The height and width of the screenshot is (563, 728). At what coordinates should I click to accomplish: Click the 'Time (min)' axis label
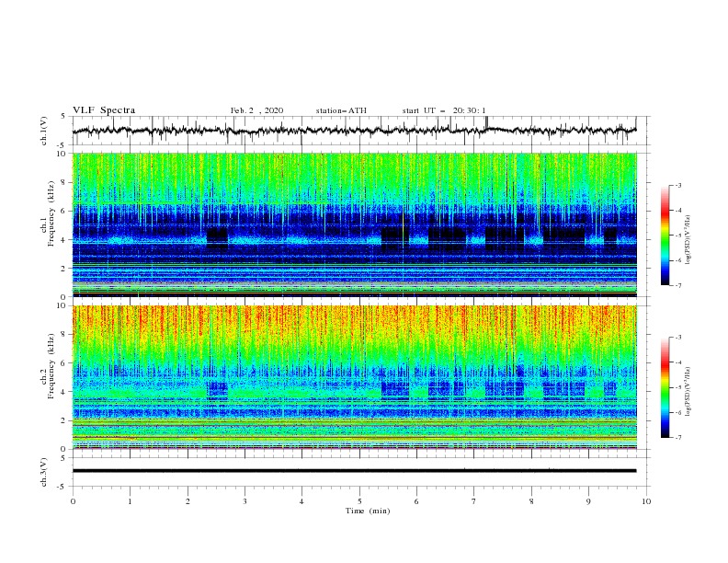point(368,511)
